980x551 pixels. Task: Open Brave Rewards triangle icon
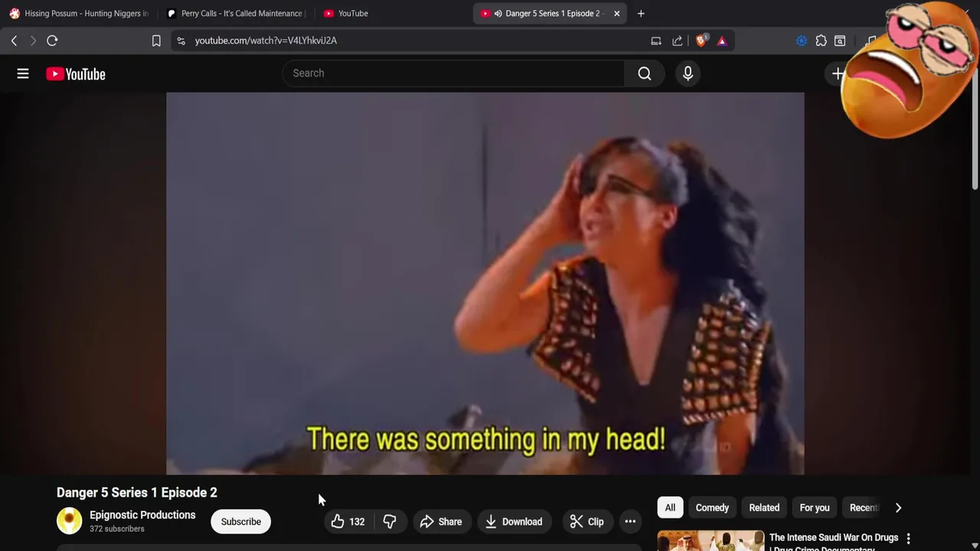pos(722,41)
